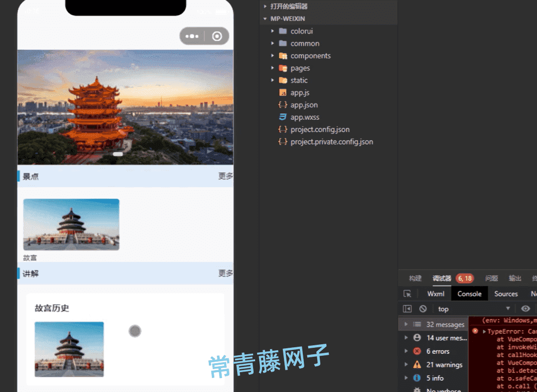Viewport: 537px width, 392px height.
Task: Click the project.config.json braces icon
Action: 282,129
